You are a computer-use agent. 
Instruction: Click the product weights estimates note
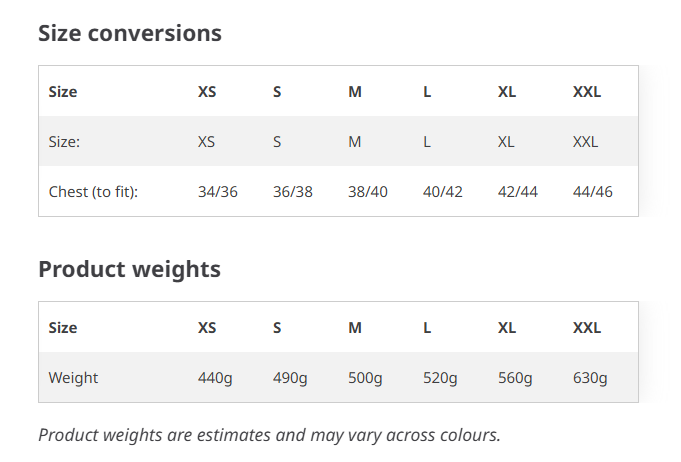(269, 435)
